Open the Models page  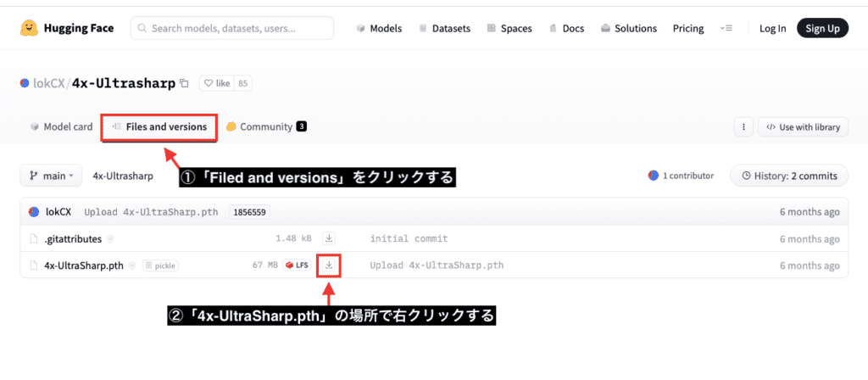379,28
